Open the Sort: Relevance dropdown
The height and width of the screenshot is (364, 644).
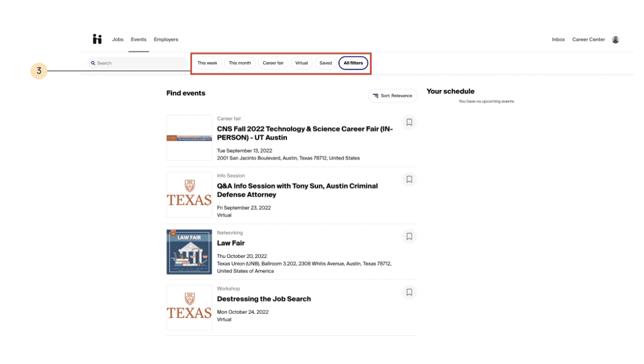392,96
